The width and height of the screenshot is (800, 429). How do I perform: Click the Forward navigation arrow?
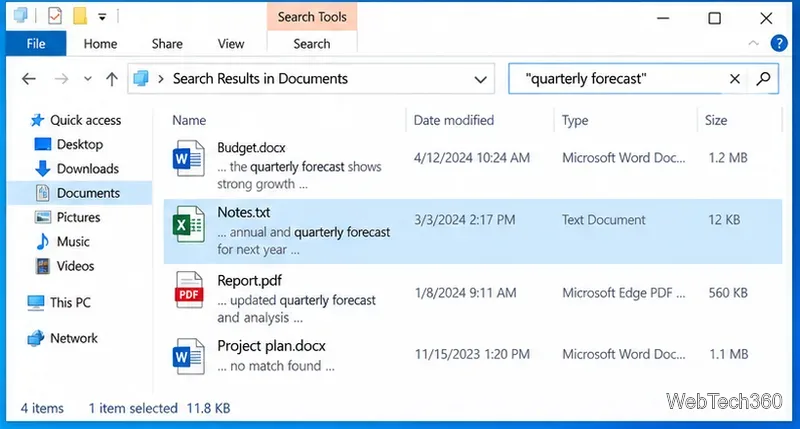coord(61,79)
